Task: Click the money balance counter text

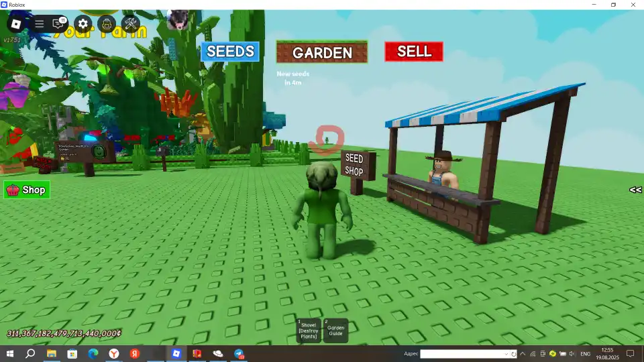Action: (64, 333)
